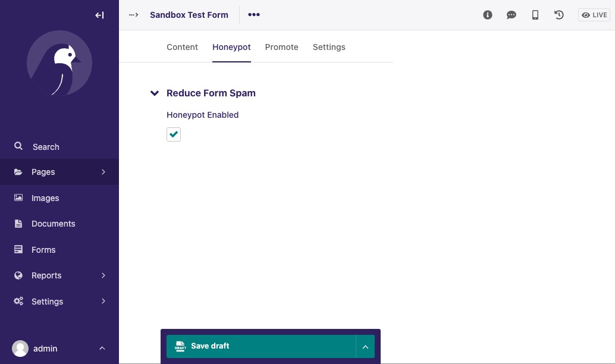Open Forms in the sidebar
The height and width of the screenshot is (364, 615).
pos(59,249)
